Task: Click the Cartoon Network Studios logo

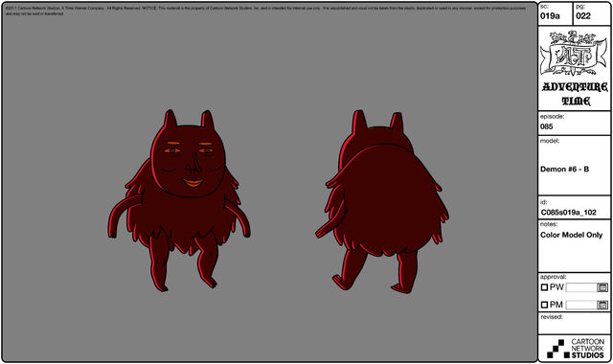Action: click(x=576, y=349)
